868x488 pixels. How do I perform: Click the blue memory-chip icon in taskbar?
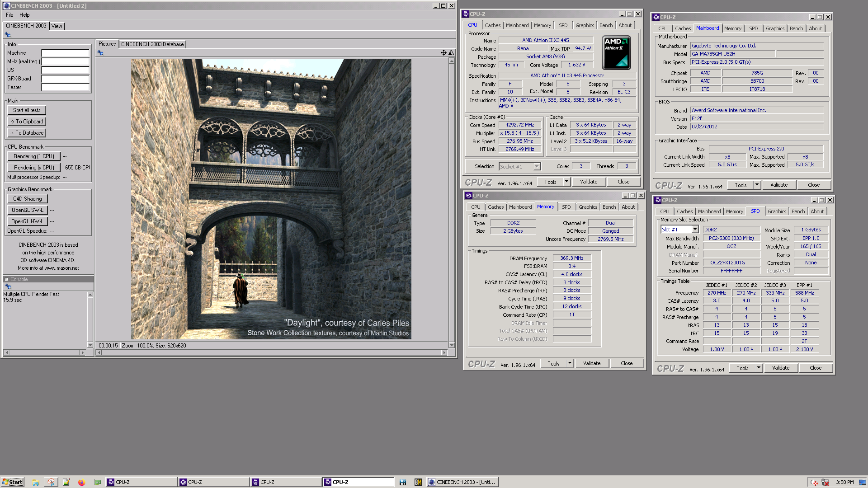[402, 482]
